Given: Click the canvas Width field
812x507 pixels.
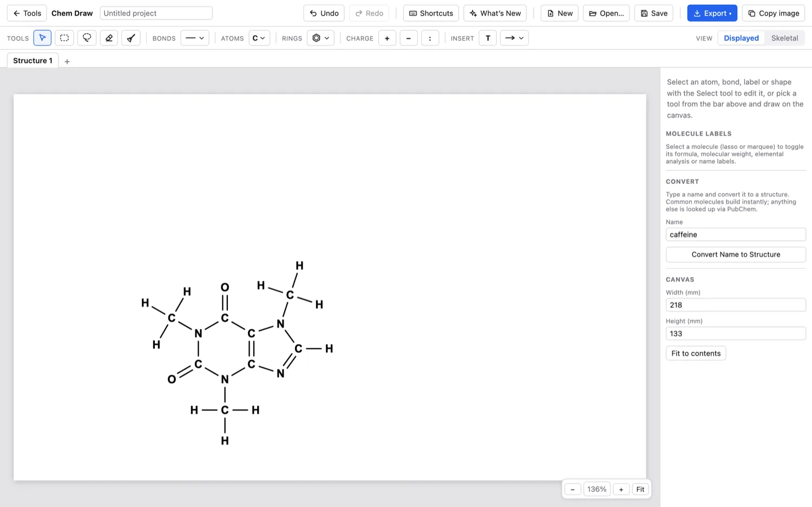Looking at the screenshot, I should pos(736,305).
